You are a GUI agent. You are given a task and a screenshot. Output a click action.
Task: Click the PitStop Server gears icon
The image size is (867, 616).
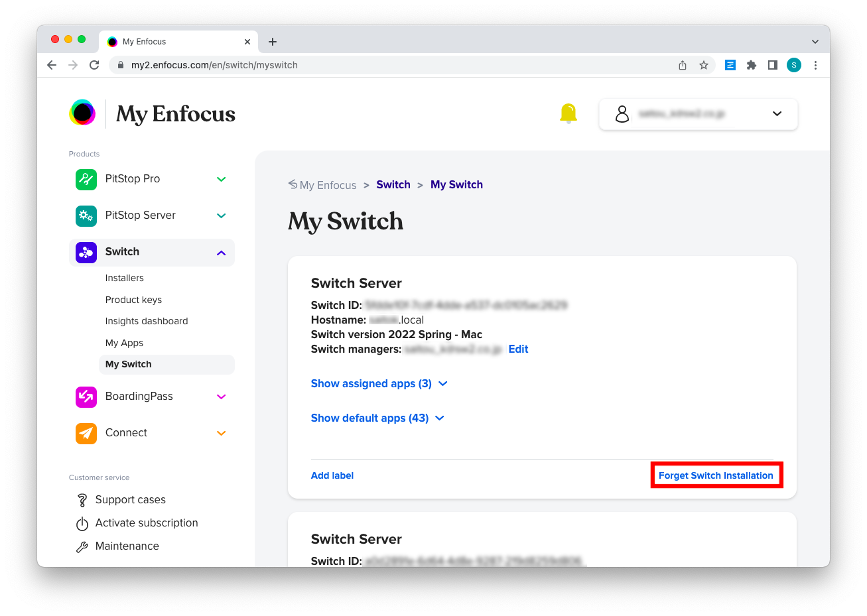point(86,216)
